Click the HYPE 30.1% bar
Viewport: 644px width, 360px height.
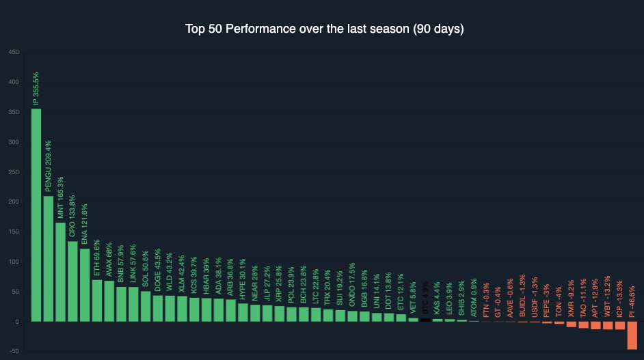243,312
